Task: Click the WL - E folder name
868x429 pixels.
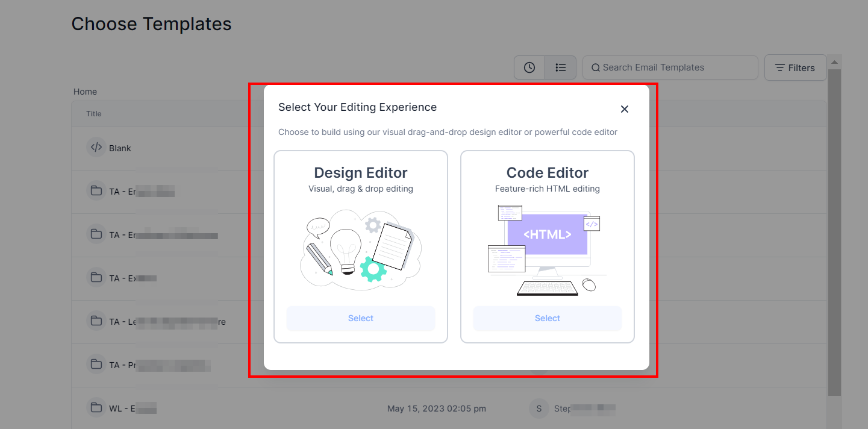Action: 133,409
